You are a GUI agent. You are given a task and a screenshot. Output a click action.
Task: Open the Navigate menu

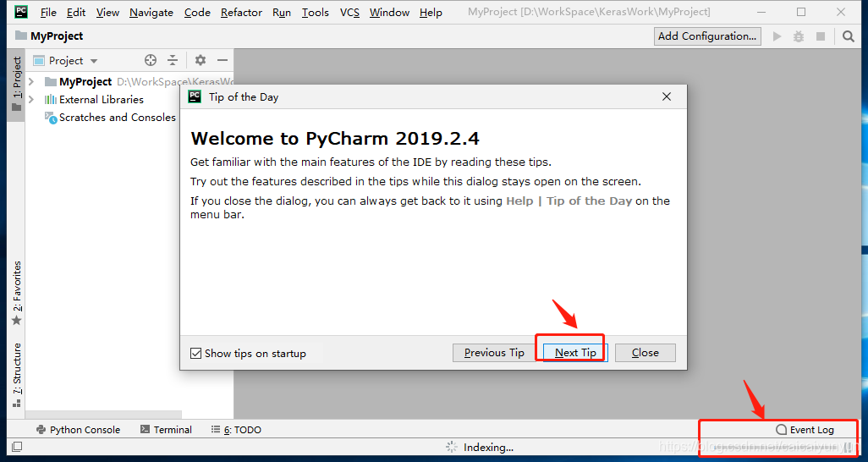tap(151, 12)
